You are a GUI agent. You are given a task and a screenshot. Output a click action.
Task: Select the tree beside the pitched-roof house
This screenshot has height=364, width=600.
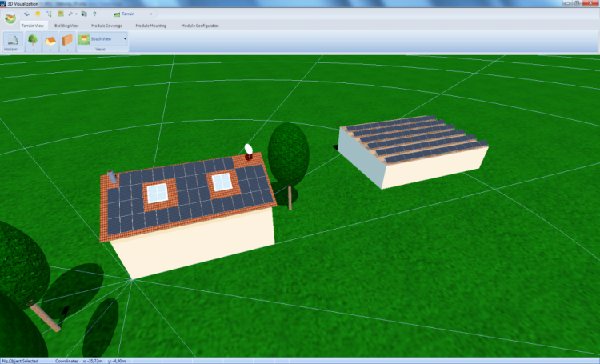tap(289, 165)
